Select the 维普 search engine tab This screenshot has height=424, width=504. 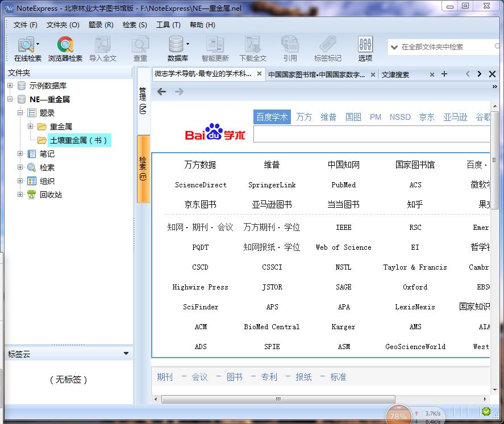pyautogui.click(x=328, y=117)
